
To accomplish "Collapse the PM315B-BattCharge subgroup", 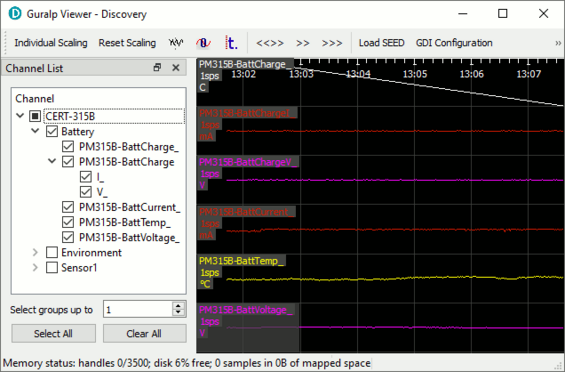I will (52, 161).
